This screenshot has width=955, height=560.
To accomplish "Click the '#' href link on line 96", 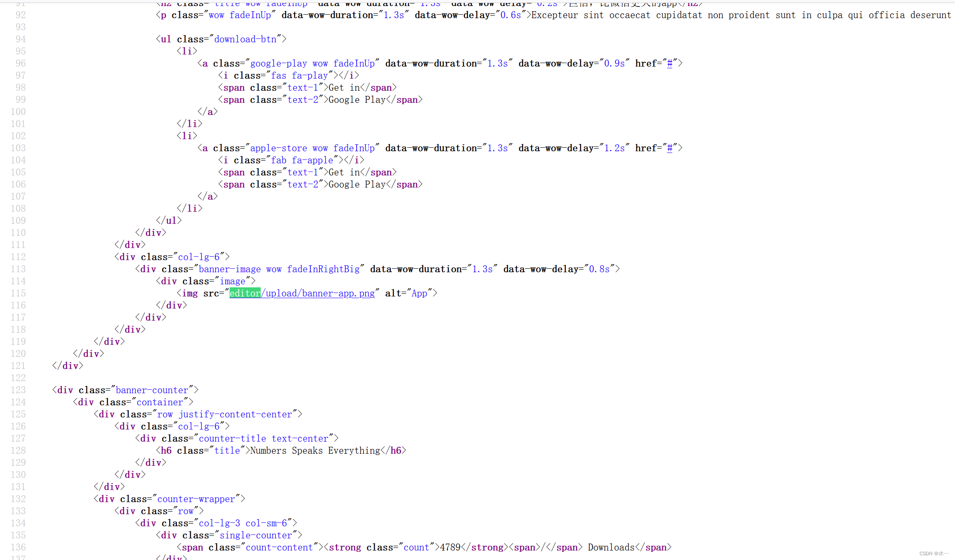I will point(670,64).
